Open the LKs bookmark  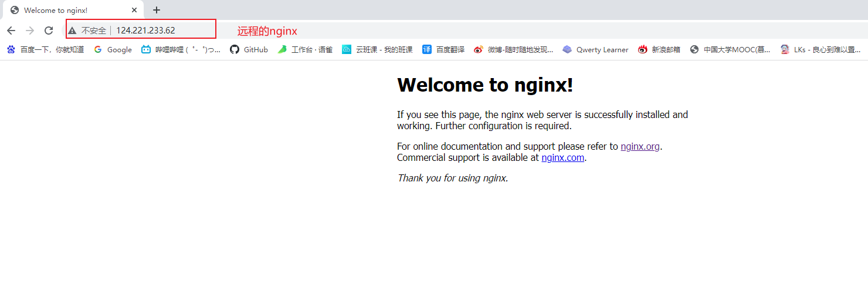point(820,50)
